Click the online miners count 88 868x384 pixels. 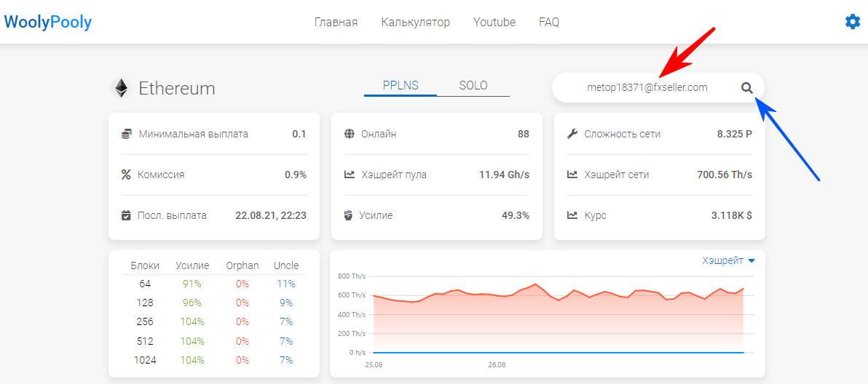(523, 134)
